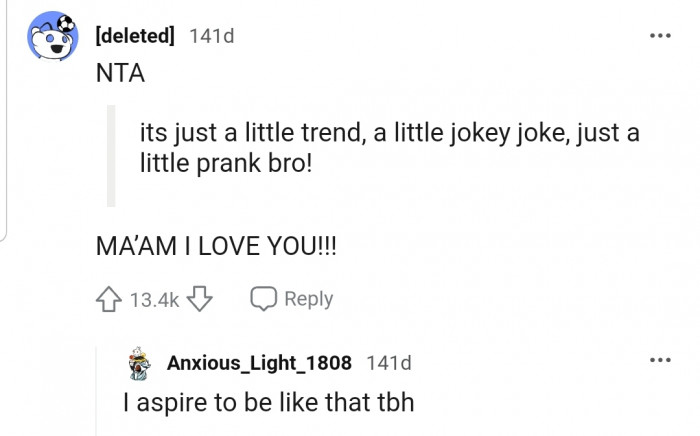Screen dimensions: 700x436
Task: Click the speech bubble reply icon
Action: click(x=263, y=299)
